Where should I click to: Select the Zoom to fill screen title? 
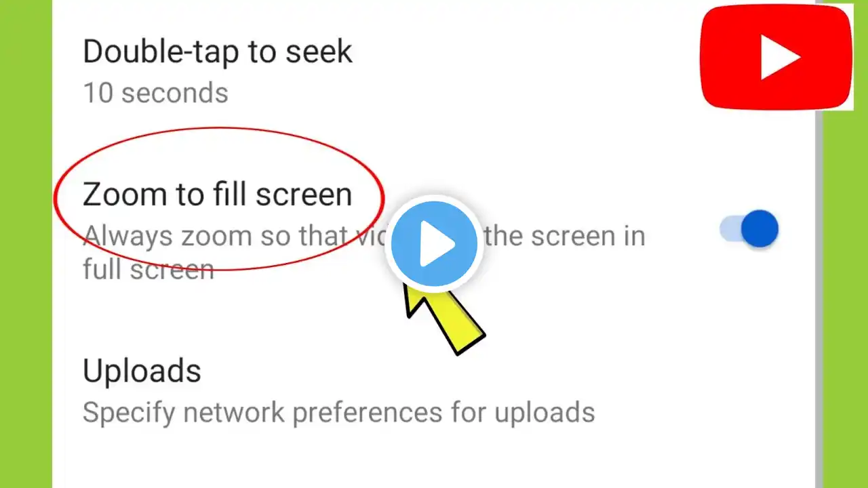(218, 195)
